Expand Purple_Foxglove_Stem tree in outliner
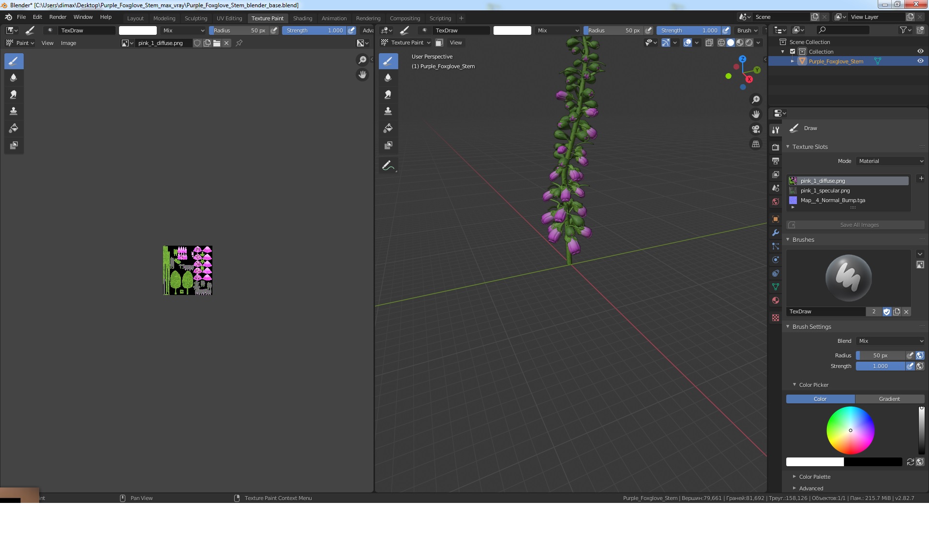The width and height of the screenshot is (929, 560). (792, 61)
